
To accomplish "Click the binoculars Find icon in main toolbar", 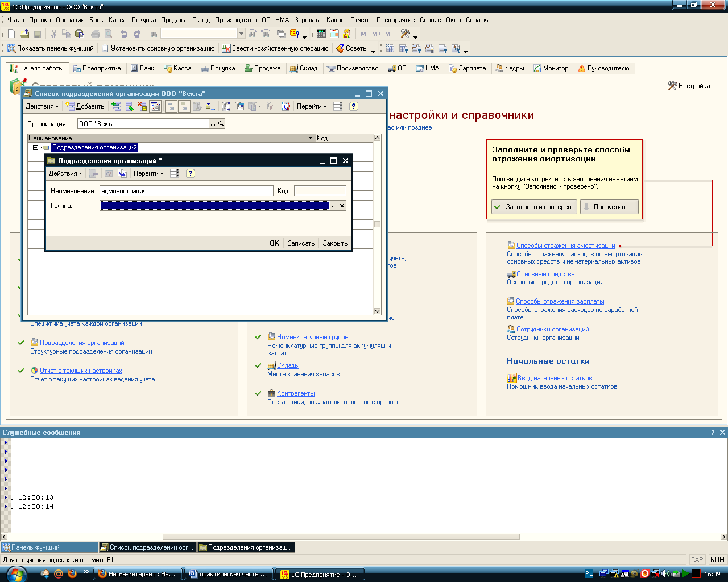I will [x=154, y=34].
